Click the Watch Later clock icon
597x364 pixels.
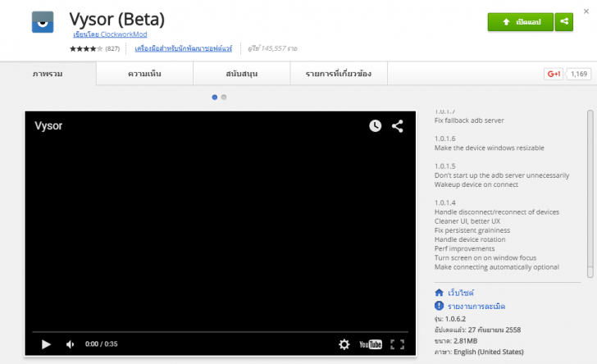pyautogui.click(x=375, y=125)
